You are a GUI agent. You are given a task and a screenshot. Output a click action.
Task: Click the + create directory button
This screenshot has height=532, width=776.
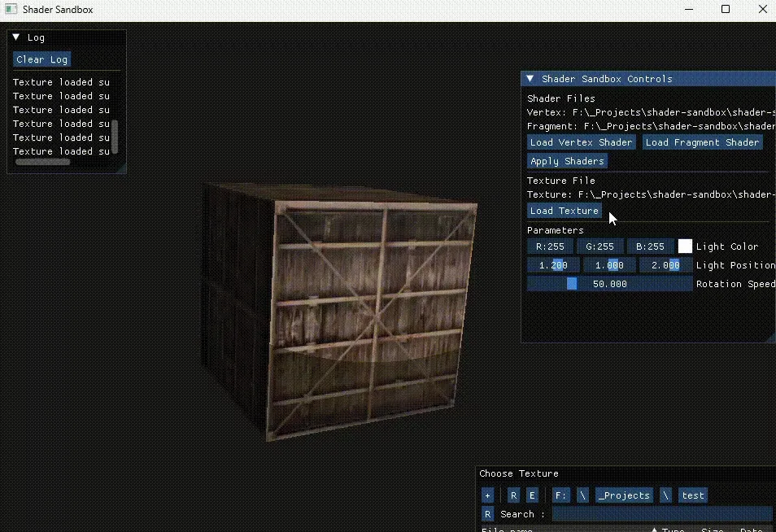(x=487, y=495)
